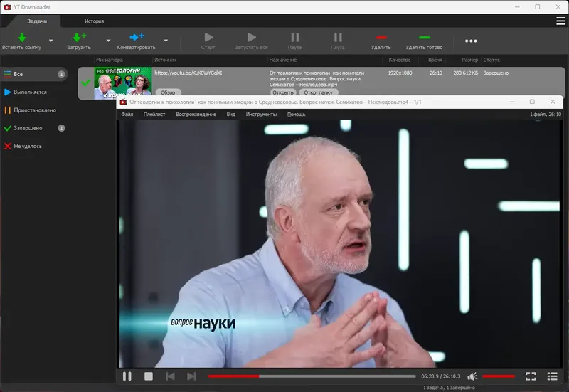Click the red volume slider
Viewport: 569px width, 392px height.
coord(499,376)
